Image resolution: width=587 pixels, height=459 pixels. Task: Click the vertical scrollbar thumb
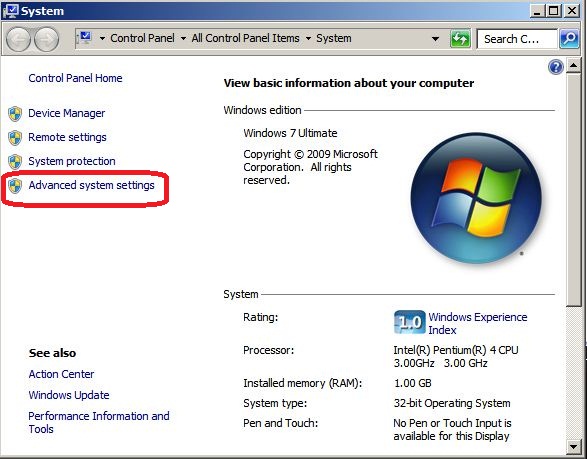pyautogui.click(x=573, y=190)
